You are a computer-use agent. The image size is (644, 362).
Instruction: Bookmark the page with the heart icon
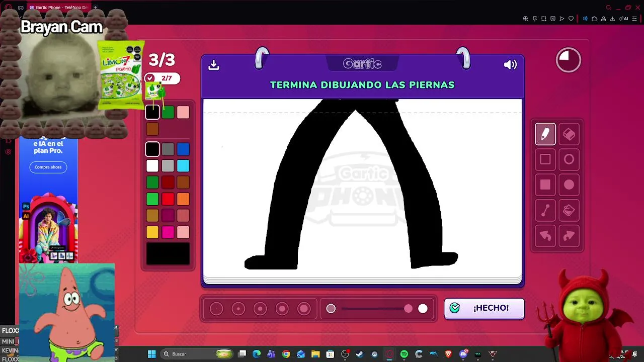pos(571,19)
